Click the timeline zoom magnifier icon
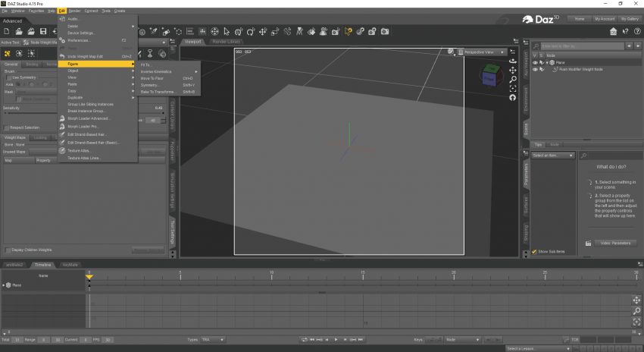Viewport: 644px width, 352px height. 636,311
